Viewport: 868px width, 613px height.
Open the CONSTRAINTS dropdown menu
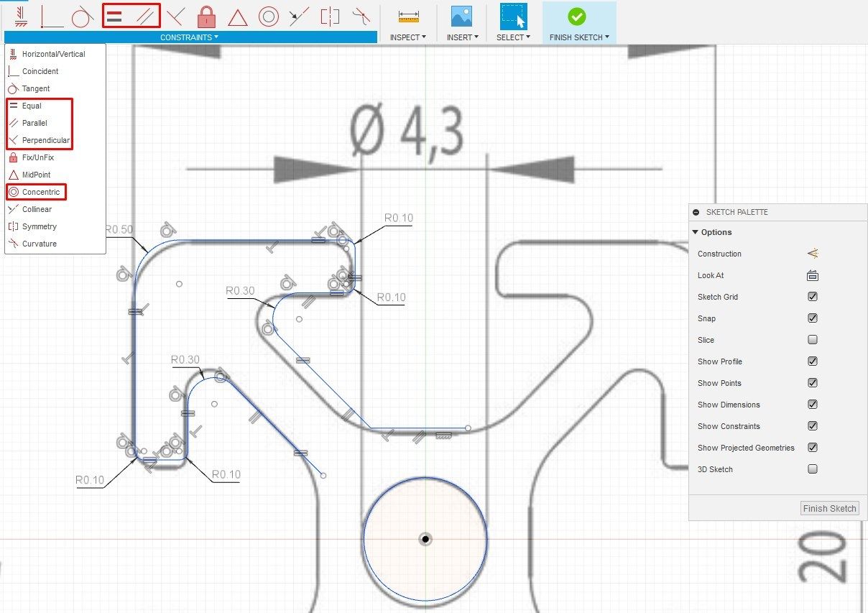pyautogui.click(x=188, y=37)
